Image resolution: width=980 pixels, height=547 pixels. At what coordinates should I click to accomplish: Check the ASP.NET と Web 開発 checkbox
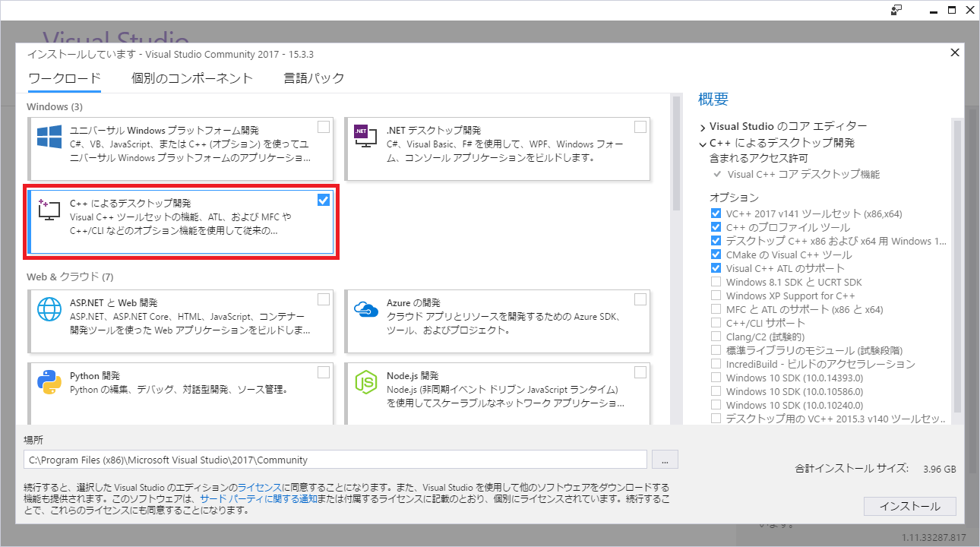pos(324,299)
